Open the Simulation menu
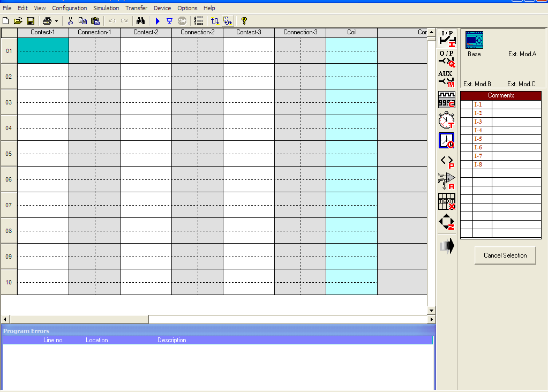 (106, 8)
